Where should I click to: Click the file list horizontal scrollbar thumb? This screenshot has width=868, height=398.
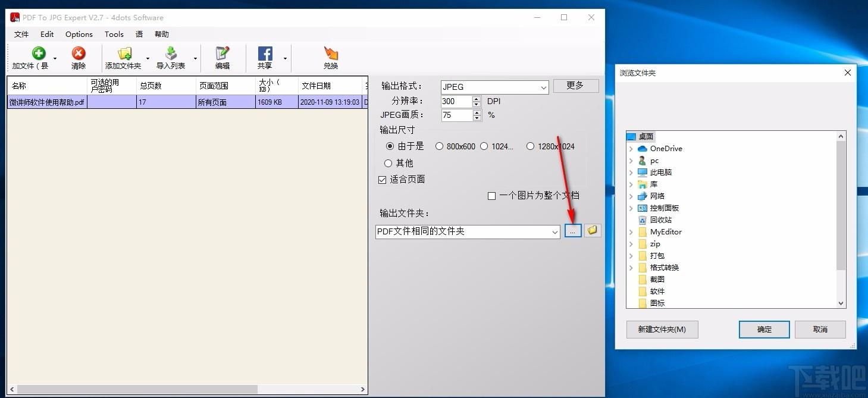[x=136, y=390]
